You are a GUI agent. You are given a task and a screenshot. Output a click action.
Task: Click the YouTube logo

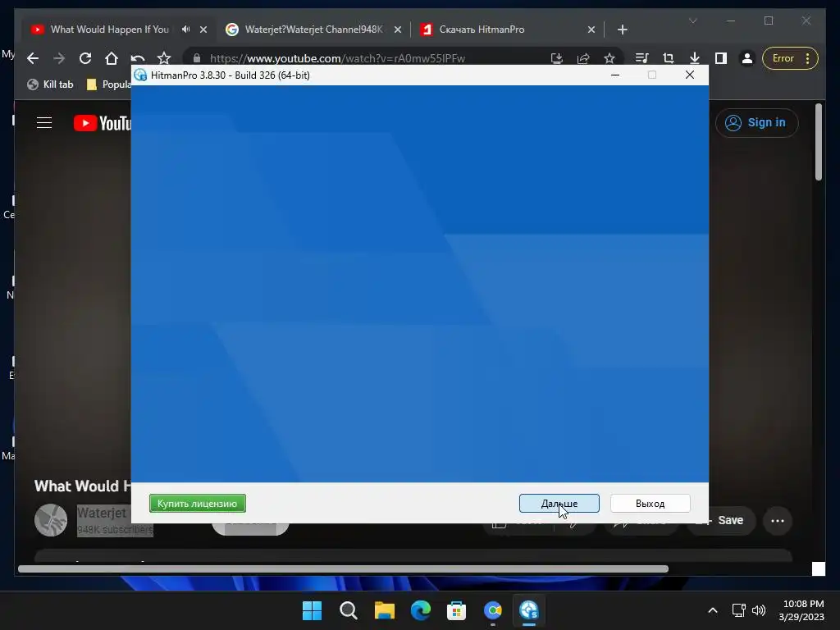(103, 123)
